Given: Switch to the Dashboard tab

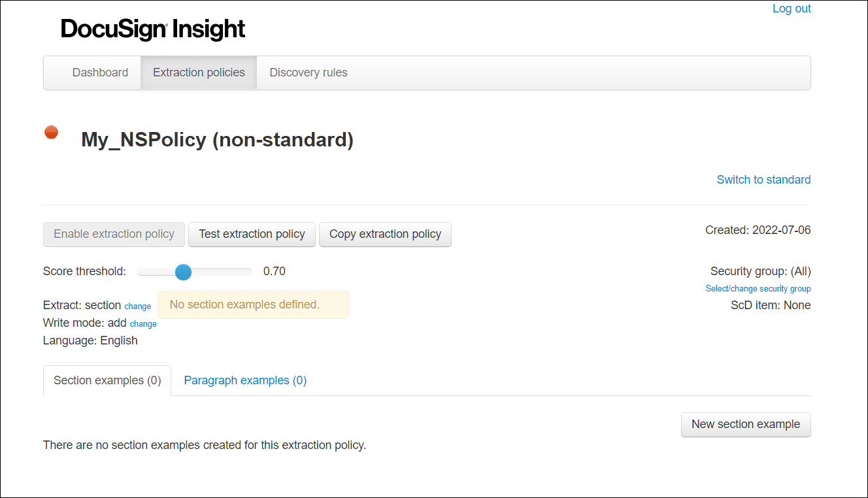Looking at the screenshot, I should click(100, 72).
